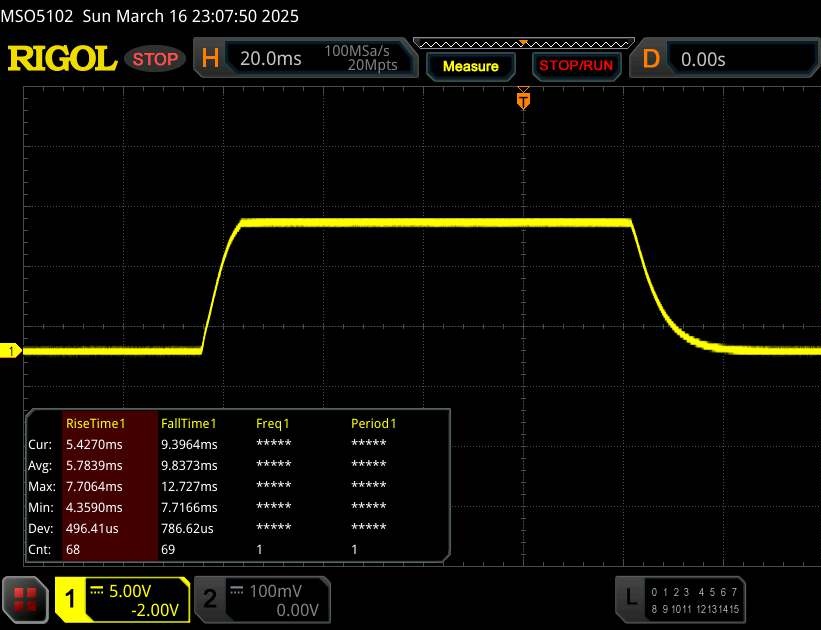The image size is (821, 630).
Task: Open the red function navigation grid icon
Action: click(25, 599)
